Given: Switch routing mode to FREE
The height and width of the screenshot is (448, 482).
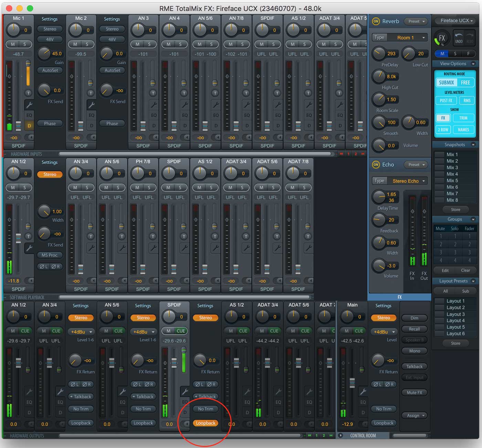Looking at the screenshot, I should coord(465,83).
